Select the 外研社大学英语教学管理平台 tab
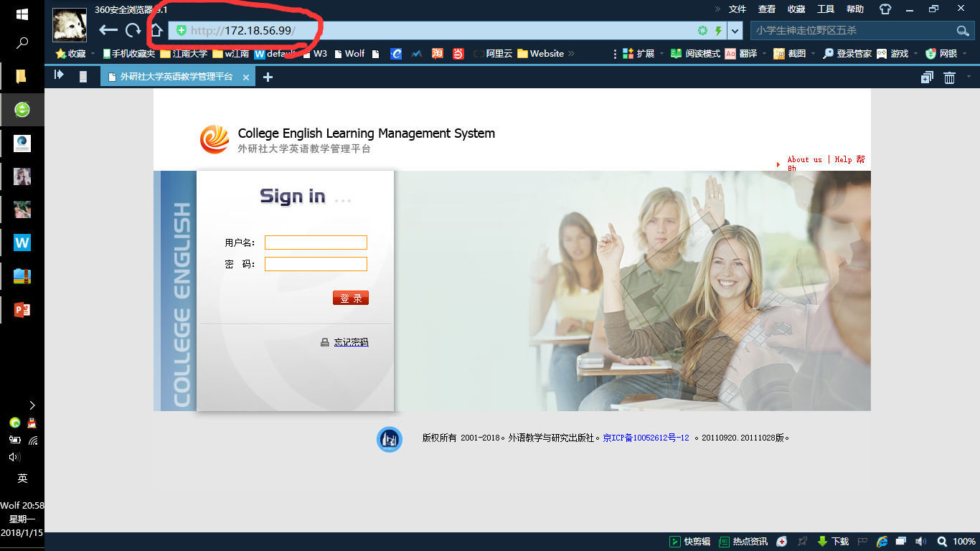 176,77
